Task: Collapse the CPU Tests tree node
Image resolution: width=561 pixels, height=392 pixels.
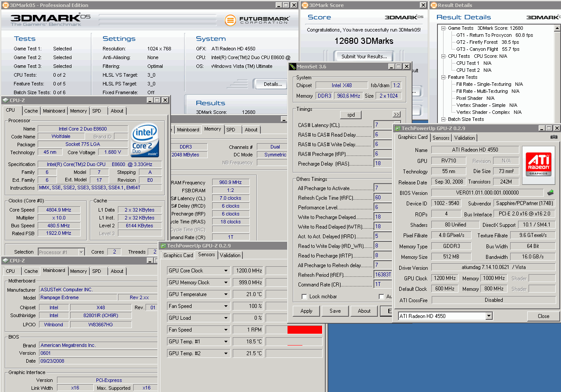Action: (443, 56)
